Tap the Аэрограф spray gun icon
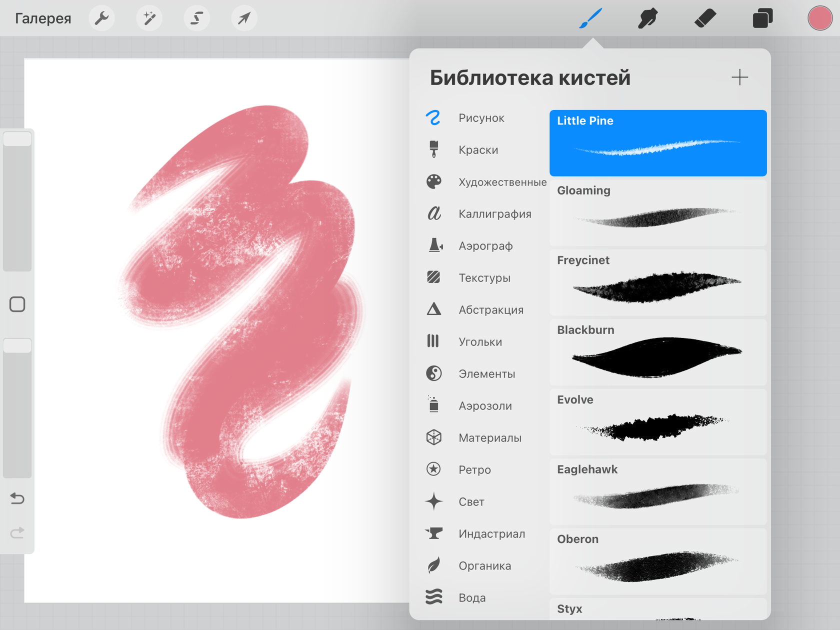Screen dimensions: 840x630 (x=435, y=245)
